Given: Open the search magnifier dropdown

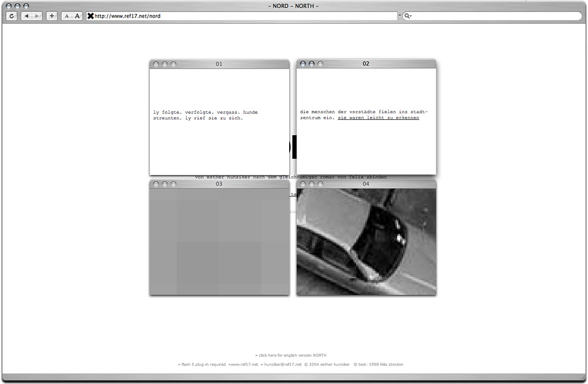Looking at the screenshot, I should pyautogui.click(x=408, y=16).
